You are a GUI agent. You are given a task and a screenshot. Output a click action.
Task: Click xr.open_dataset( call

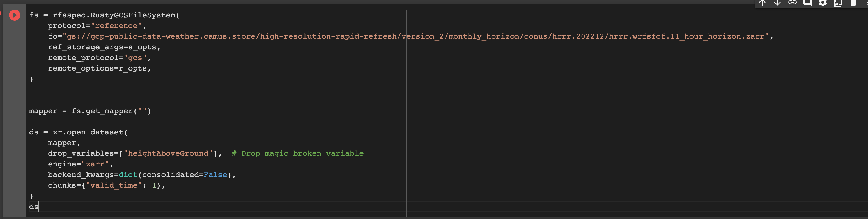[x=90, y=132]
